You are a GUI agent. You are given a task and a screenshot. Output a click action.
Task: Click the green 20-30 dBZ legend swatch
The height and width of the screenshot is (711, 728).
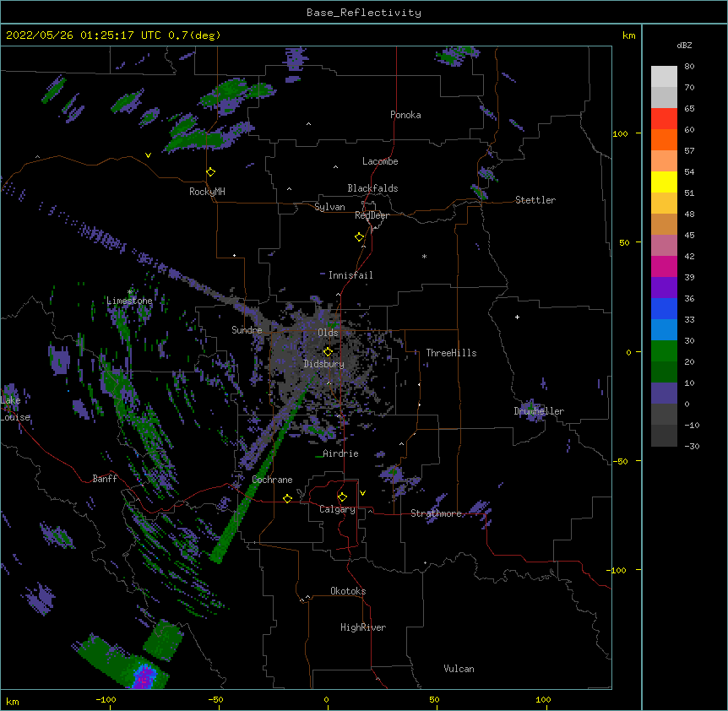click(x=664, y=351)
